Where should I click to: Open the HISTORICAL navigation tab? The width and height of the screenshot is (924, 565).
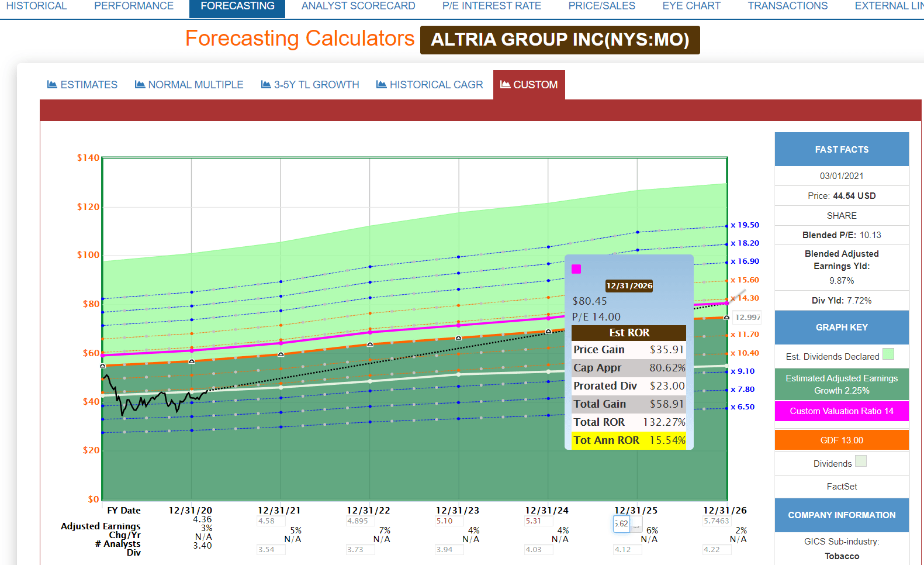(36, 6)
